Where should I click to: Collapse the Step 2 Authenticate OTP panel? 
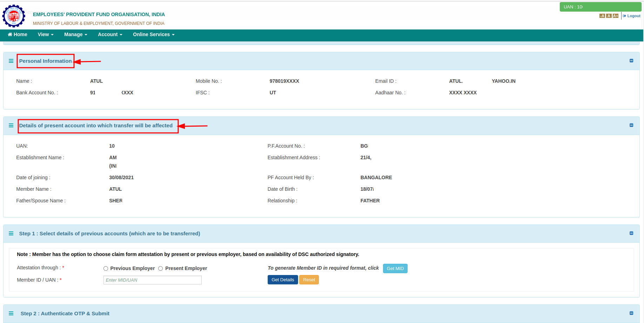click(631, 313)
